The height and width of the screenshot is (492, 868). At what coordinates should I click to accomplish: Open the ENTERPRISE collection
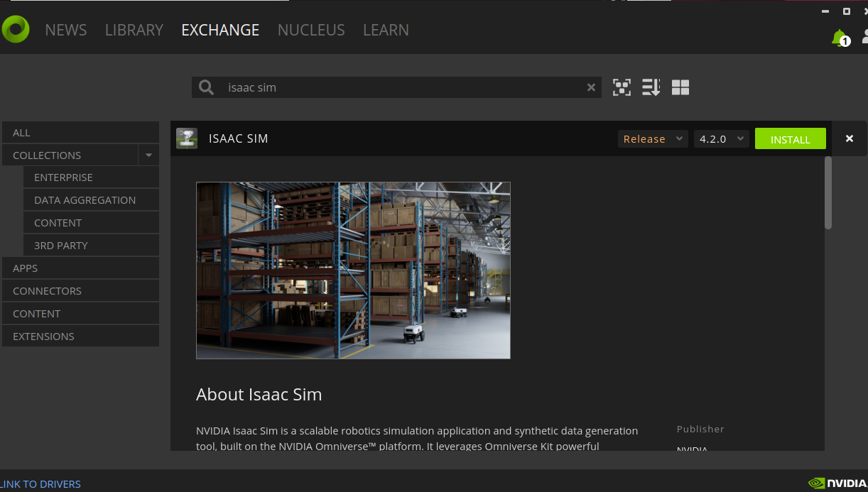[91, 177]
